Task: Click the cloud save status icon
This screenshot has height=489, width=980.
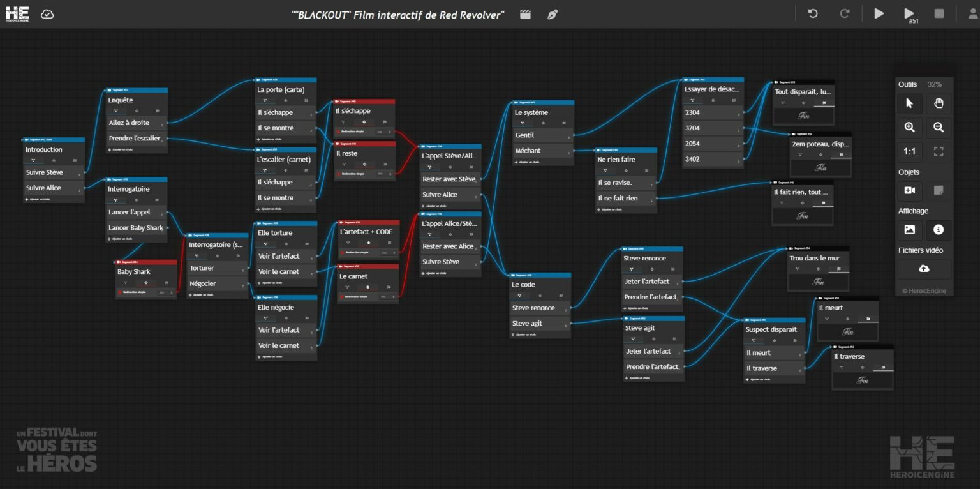Action: (47, 14)
